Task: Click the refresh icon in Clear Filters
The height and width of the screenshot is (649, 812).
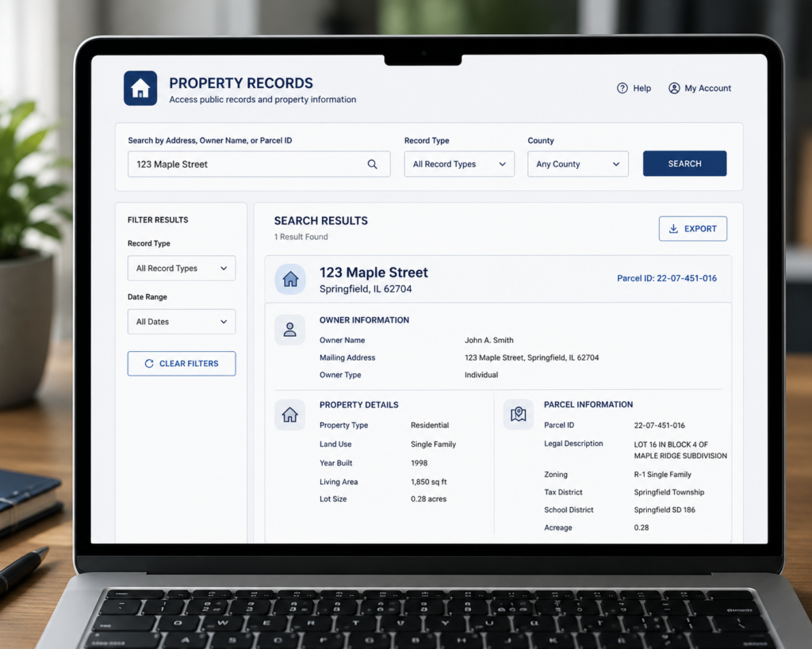Action: [x=149, y=363]
